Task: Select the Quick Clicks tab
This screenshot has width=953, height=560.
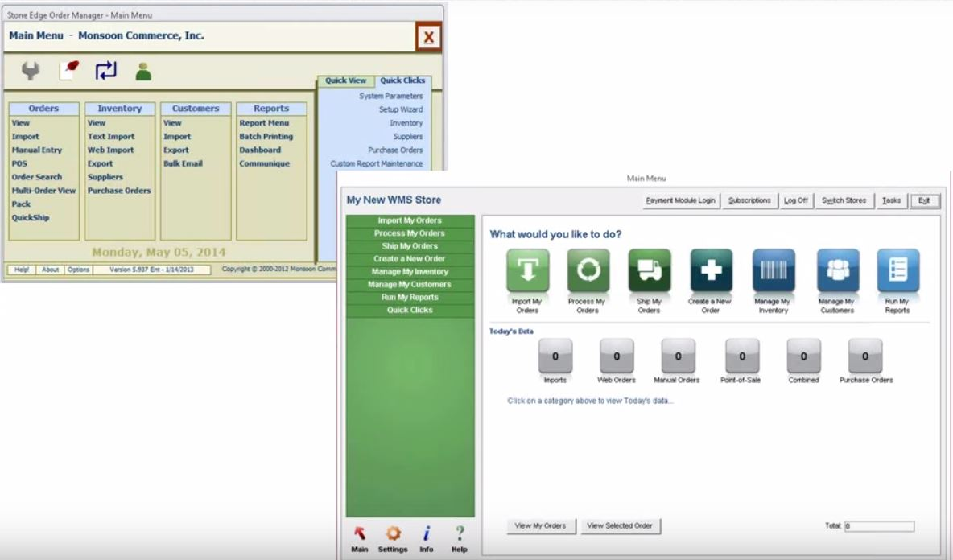Action: 402,80
